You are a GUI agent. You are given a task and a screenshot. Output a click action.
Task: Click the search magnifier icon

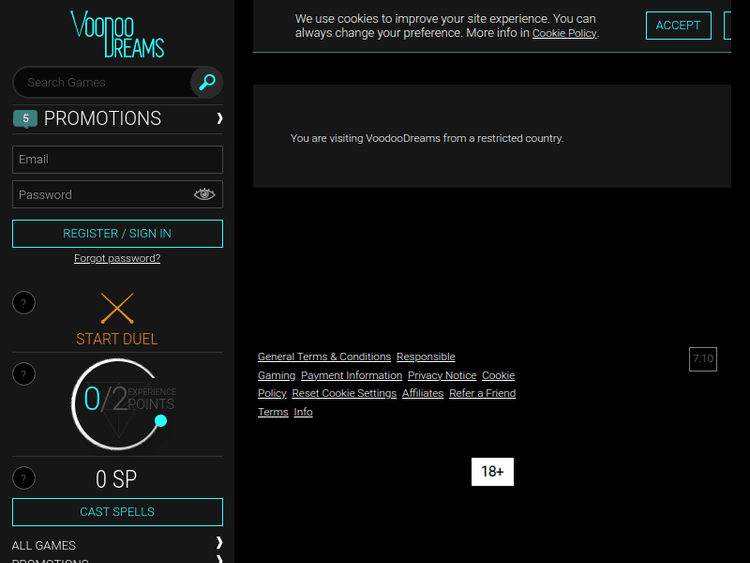click(x=207, y=82)
